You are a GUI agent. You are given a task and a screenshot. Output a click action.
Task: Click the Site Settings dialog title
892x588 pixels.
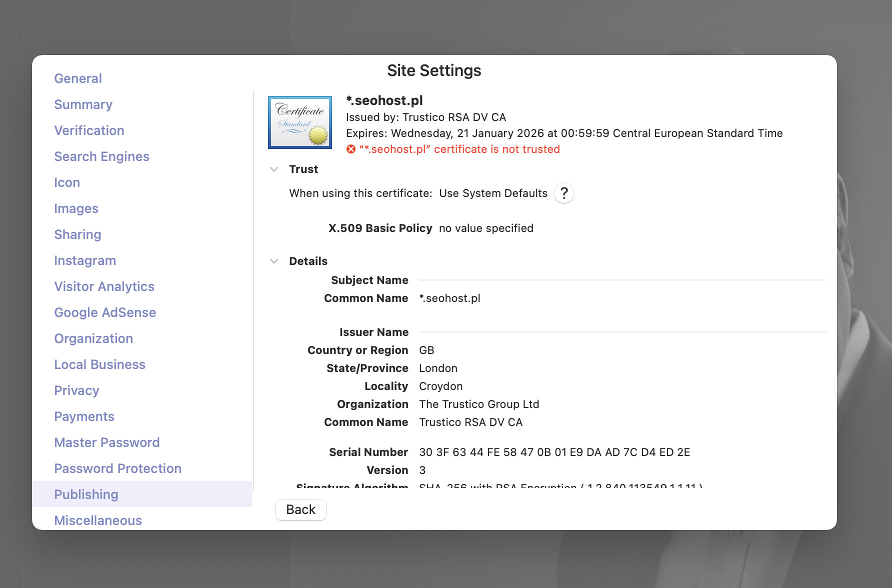(434, 70)
